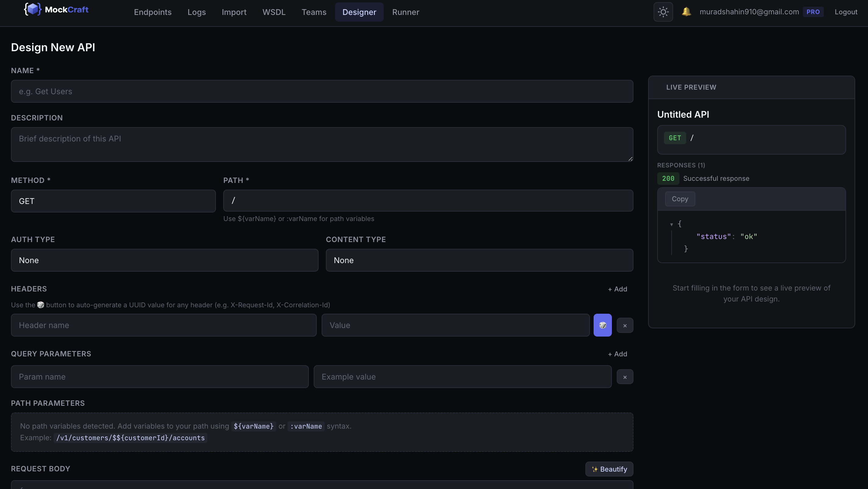Add a new query parameter
868x489 pixels.
tap(617, 354)
